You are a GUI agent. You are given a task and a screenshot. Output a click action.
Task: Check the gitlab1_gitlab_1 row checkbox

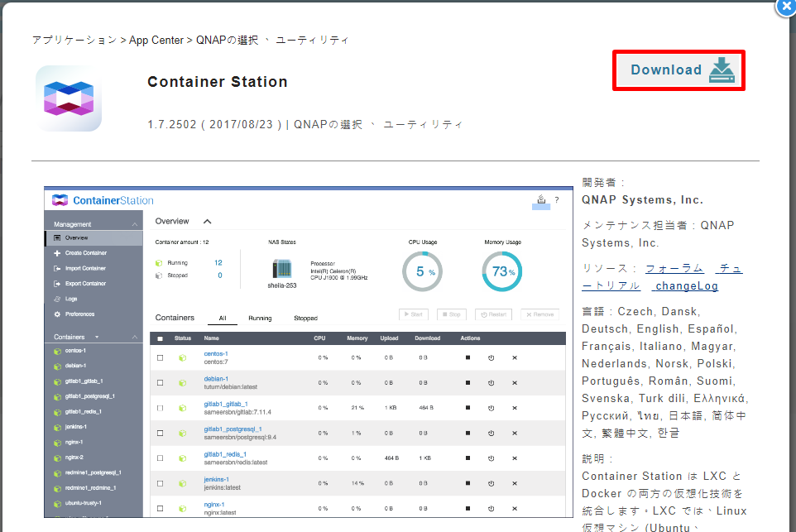pyautogui.click(x=161, y=408)
